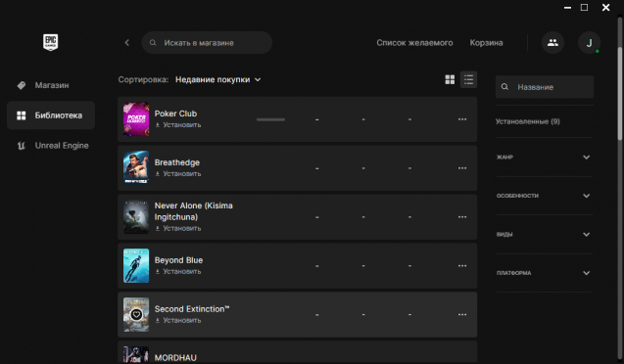Open more options for Beyond Blue
This screenshot has height=364, width=624.
click(462, 266)
